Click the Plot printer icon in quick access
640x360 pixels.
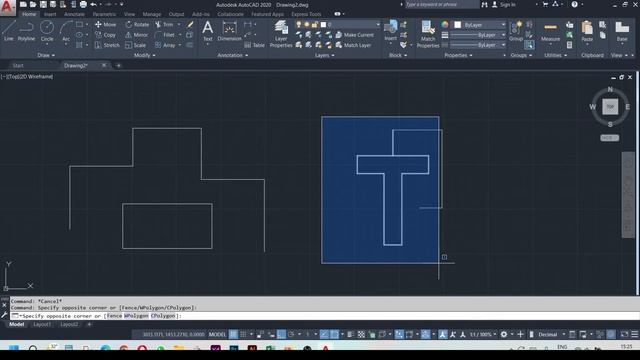[83, 4]
